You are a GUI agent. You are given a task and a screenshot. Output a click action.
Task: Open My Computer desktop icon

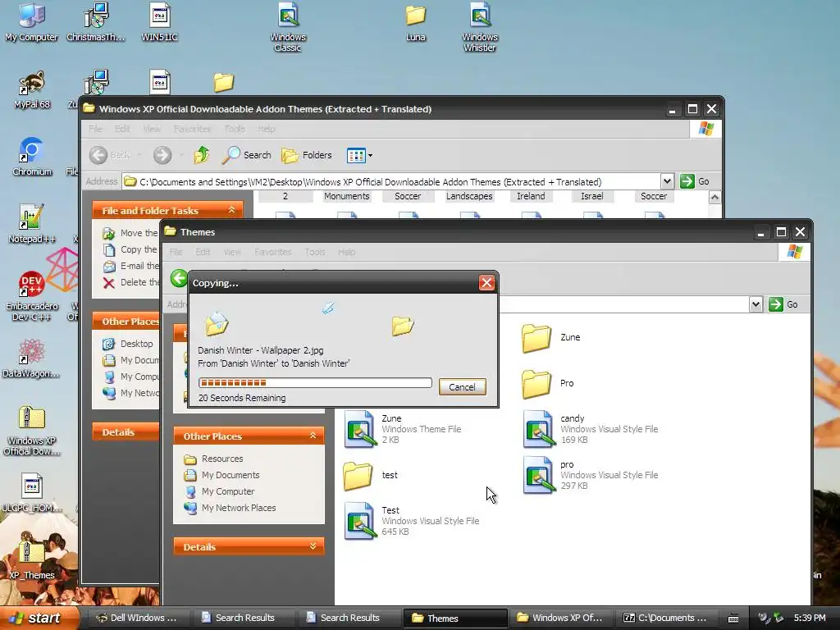coord(31,22)
